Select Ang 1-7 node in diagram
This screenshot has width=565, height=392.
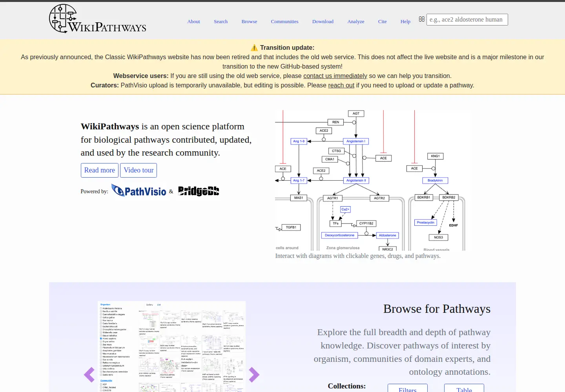(299, 181)
